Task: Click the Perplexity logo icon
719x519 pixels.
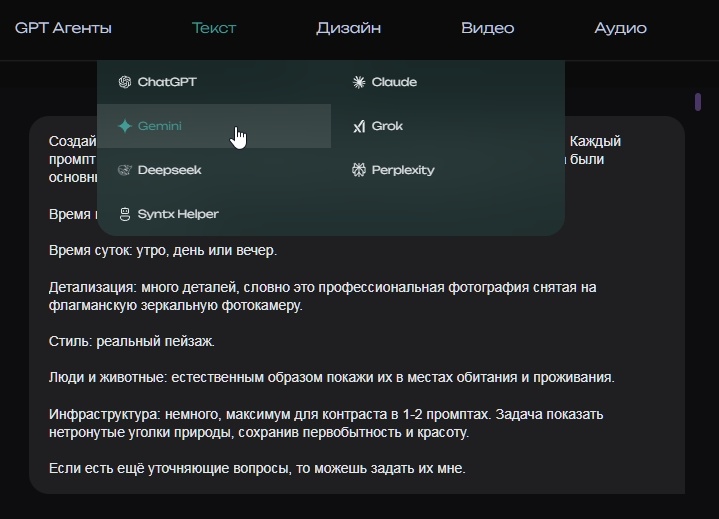Action: (x=359, y=170)
